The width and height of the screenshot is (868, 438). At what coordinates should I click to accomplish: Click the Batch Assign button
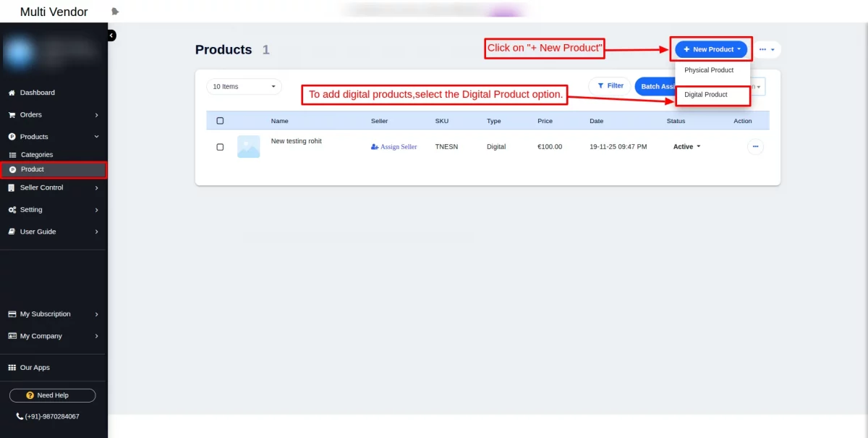[655, 86]
